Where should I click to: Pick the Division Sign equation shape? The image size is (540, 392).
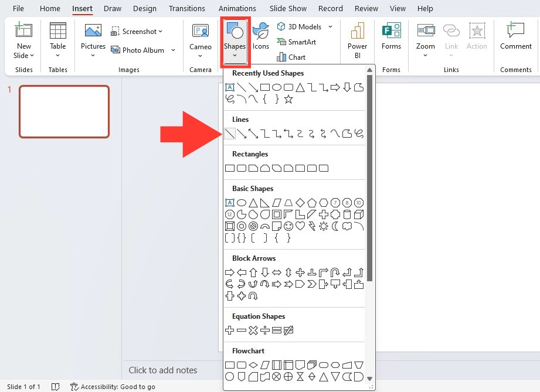pos(265,330)
